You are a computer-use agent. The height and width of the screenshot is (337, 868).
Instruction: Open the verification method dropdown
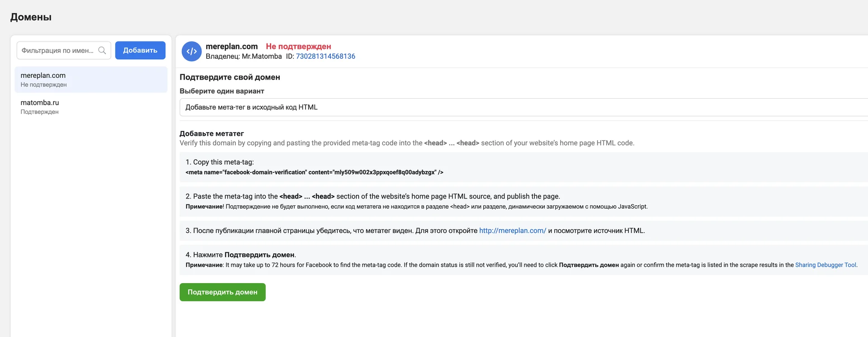[x=524, y=107]
